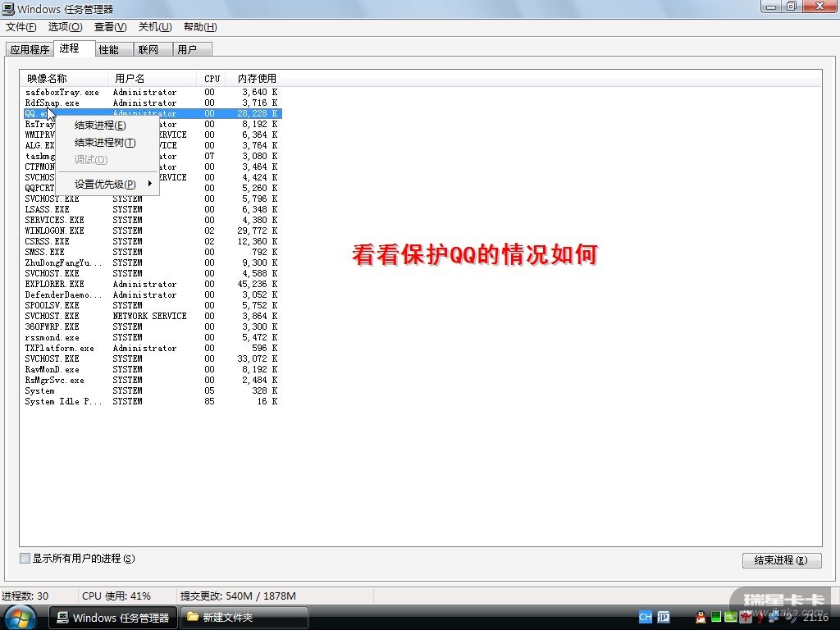Select the LSASS.EXE process row
This screenshot has width=840, height=630.
pos(152,209)
